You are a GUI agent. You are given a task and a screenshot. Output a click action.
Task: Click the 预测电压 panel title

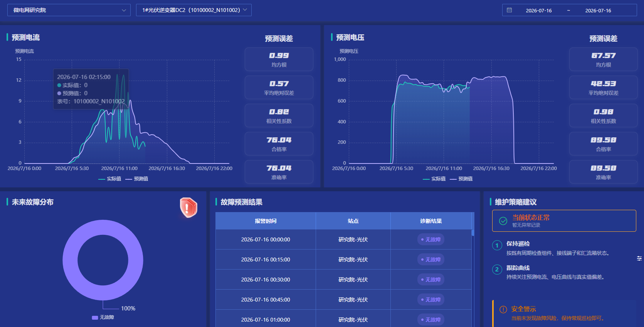click(350, 37)
